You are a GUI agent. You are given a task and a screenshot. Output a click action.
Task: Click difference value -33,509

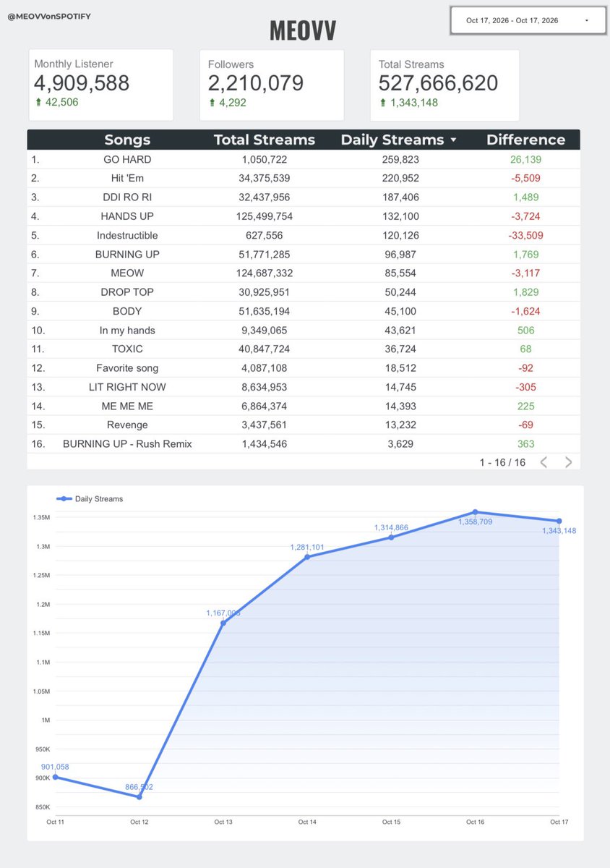pyautogui.click(x=525, y=235)
